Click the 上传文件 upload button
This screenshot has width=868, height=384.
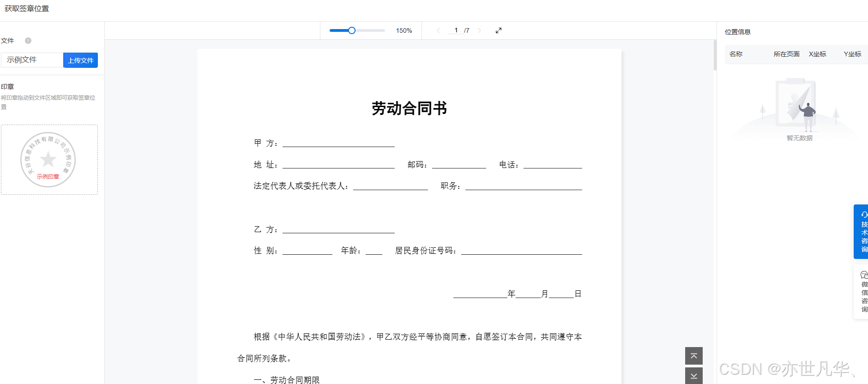(80, 60)
